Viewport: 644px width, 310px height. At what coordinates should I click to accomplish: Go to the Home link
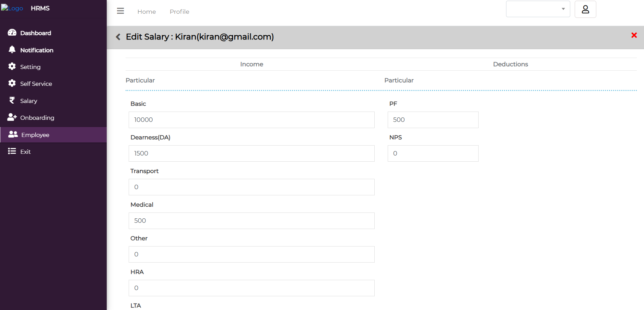147,12
